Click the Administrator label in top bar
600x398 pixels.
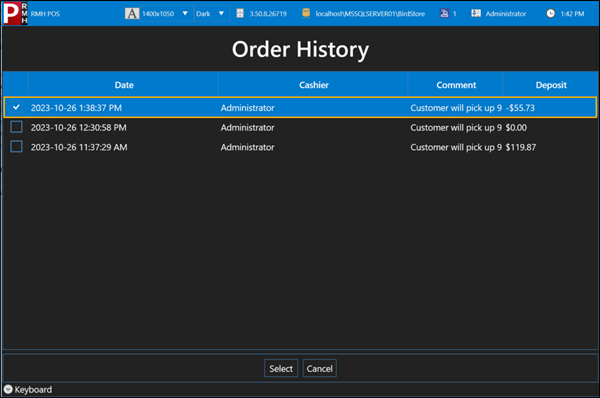505,14
